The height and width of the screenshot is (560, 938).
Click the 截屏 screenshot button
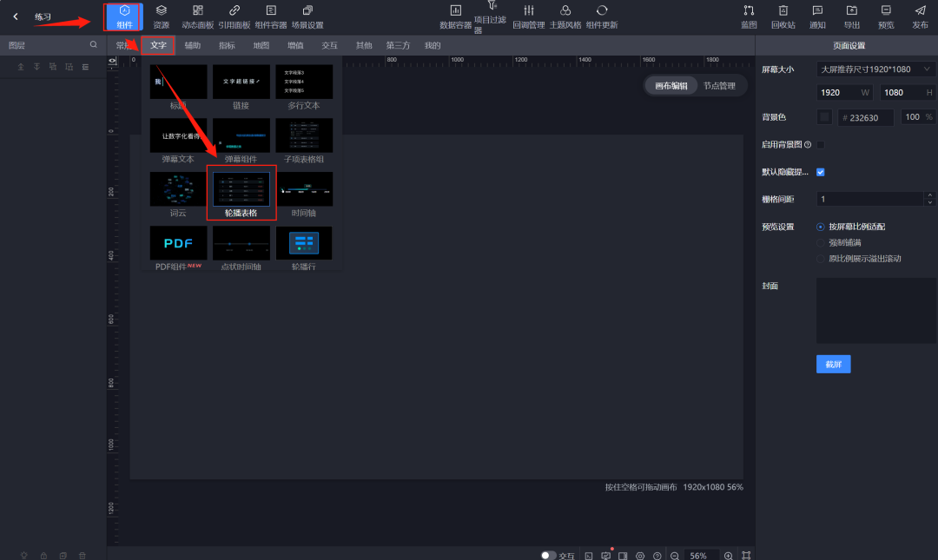(x=833, y=364)
